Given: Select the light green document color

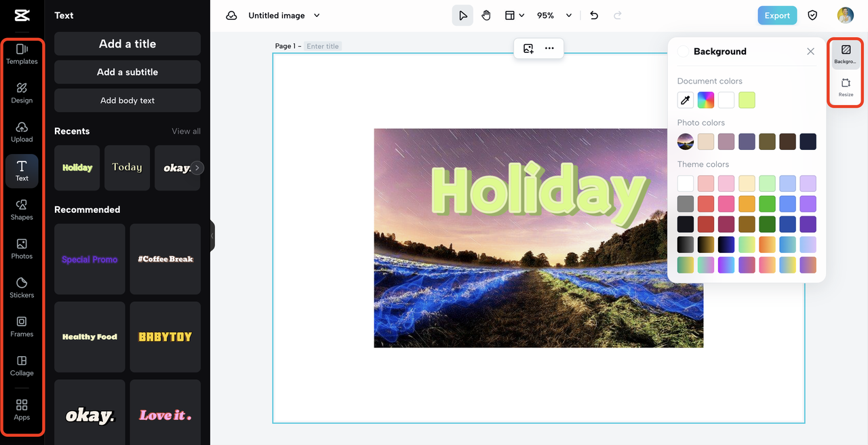Looking at the screenshot, I should click(x=747, y=100).
